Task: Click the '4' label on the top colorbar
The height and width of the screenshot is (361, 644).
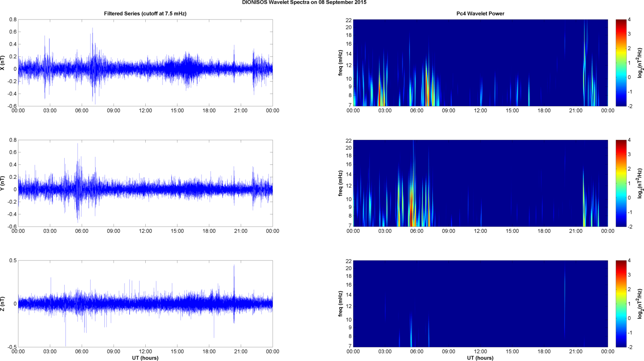Action: pyautogui.click(x=629, y=20)
